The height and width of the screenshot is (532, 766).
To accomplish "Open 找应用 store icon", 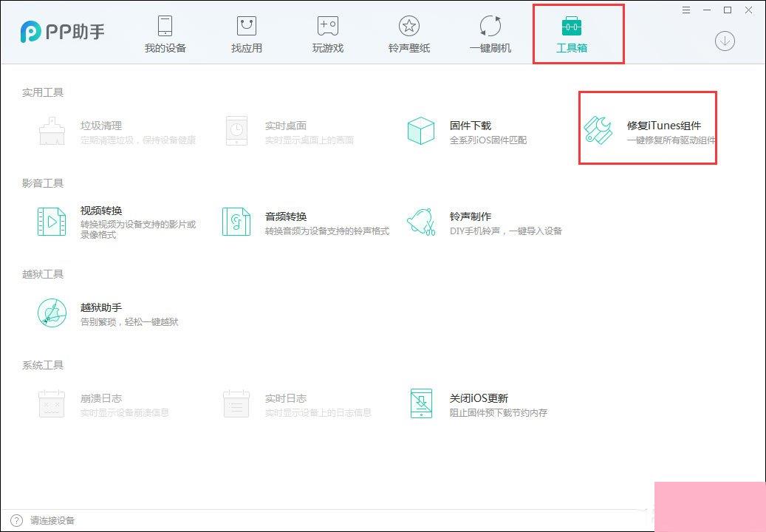I will pyautogui.click(x=247, y=26).
